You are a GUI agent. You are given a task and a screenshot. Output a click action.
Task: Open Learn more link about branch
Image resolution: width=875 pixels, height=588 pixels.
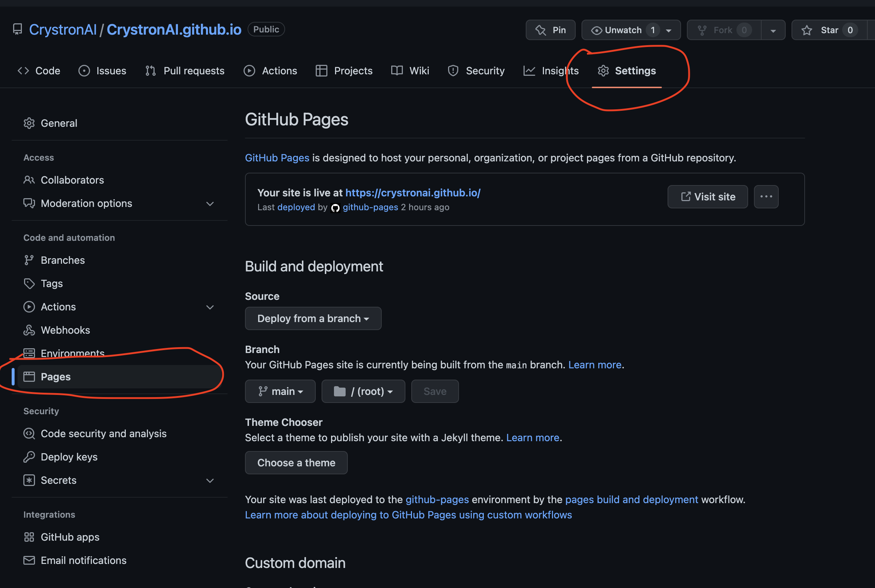point(595,365)
